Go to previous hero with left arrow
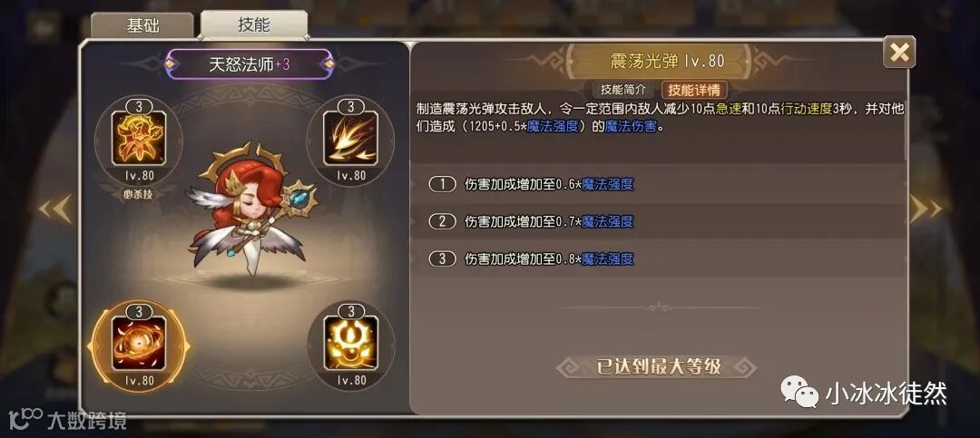Viewport: 980px width, 438px height. point(54,209)
